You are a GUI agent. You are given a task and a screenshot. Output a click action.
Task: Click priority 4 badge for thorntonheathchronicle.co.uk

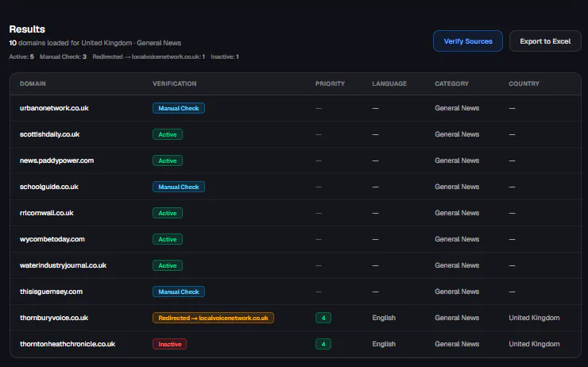pos(323,344)
